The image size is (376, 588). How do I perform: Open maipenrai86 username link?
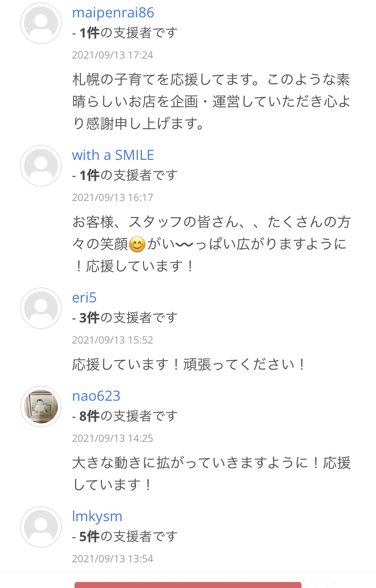(x=113, y=13)
